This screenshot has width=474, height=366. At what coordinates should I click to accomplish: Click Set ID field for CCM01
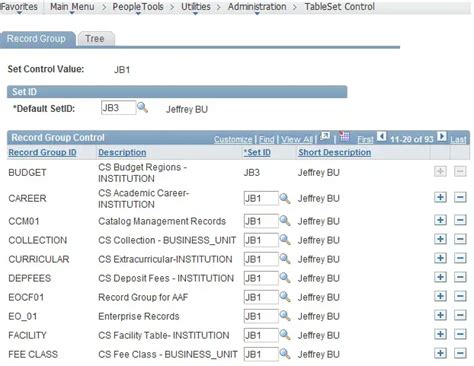pyautogui.click(x=261, y=221)
